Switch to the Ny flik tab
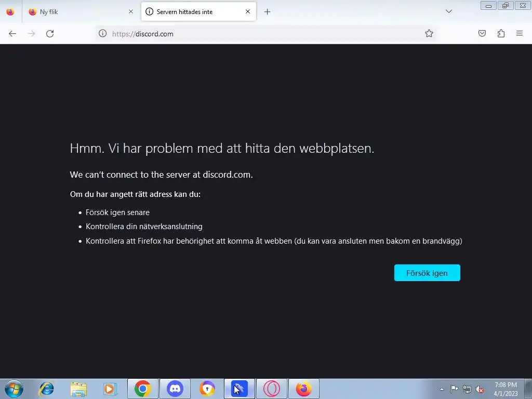 81,12
